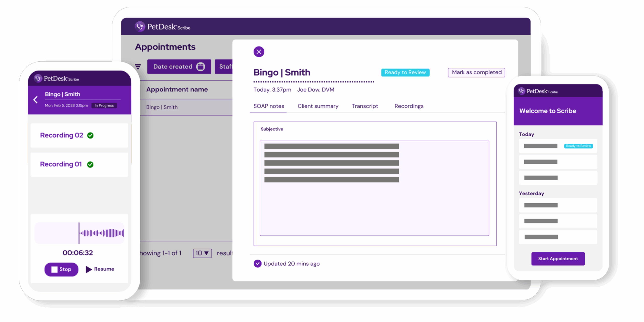
Task: Switch to the Client summary tab
Action: pyautogui.click(x=318, y=106)
